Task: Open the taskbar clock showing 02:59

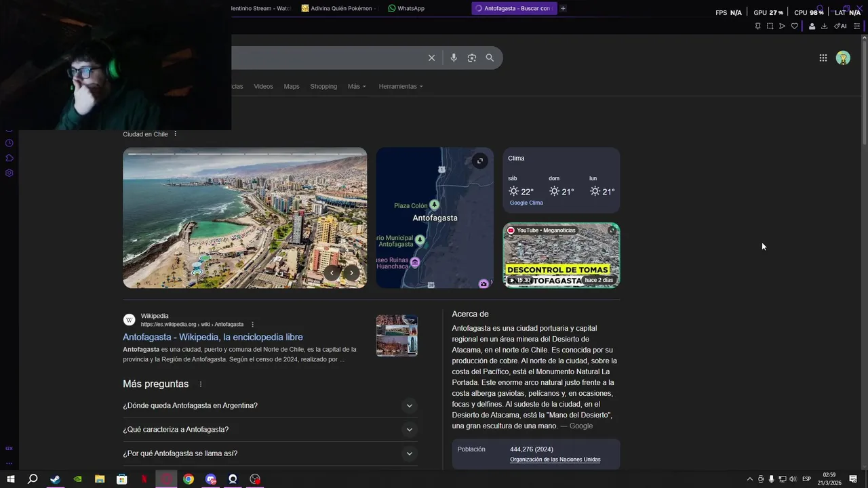Action: 829,479
